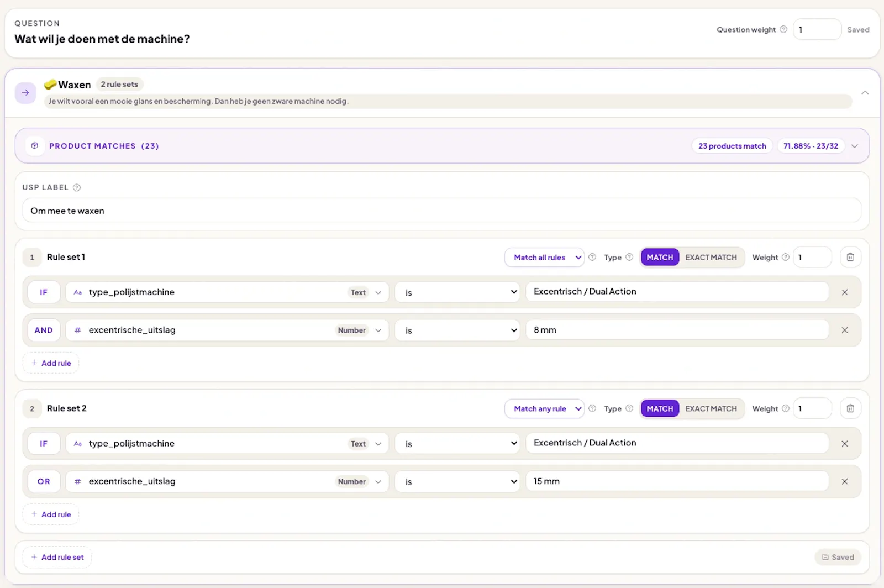Image resolution: width=884 pixels, height=588 pixels.
Task: Open Match all rules dropdown in Rule set 1
Action: pos(544,258)
